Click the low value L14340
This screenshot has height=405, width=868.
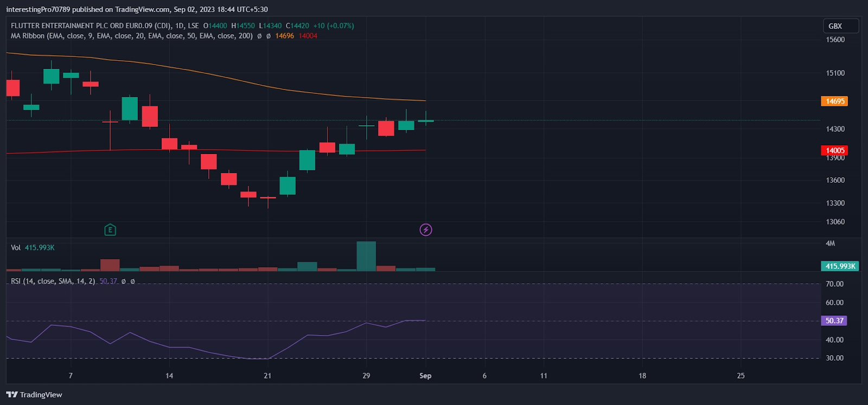pos(270,25)
